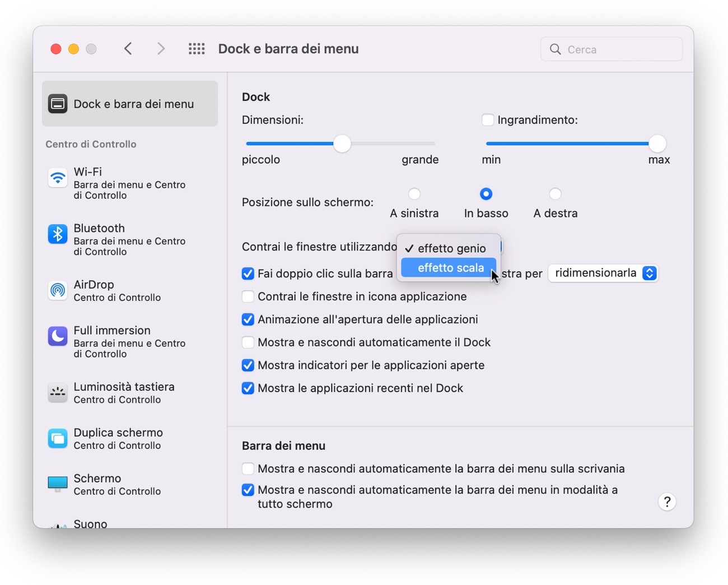Uncheck Animazione all'apertura delle applicazioni
The height and width of the screenshot is (585, 728).
248,319
